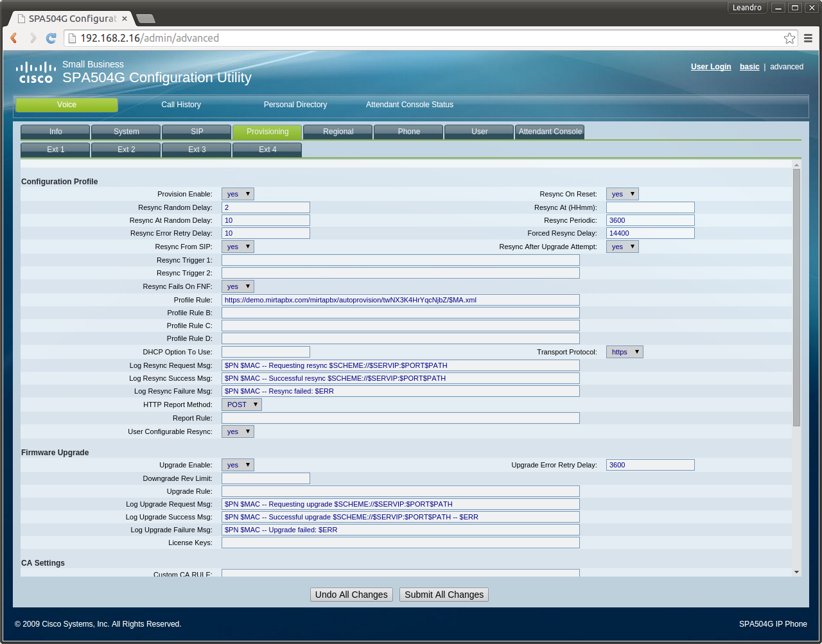Image resolution: width=822 pixels, height=644 pixels.
Task: Bookmark the page with the star icon
Action: (x=789, y=38)
